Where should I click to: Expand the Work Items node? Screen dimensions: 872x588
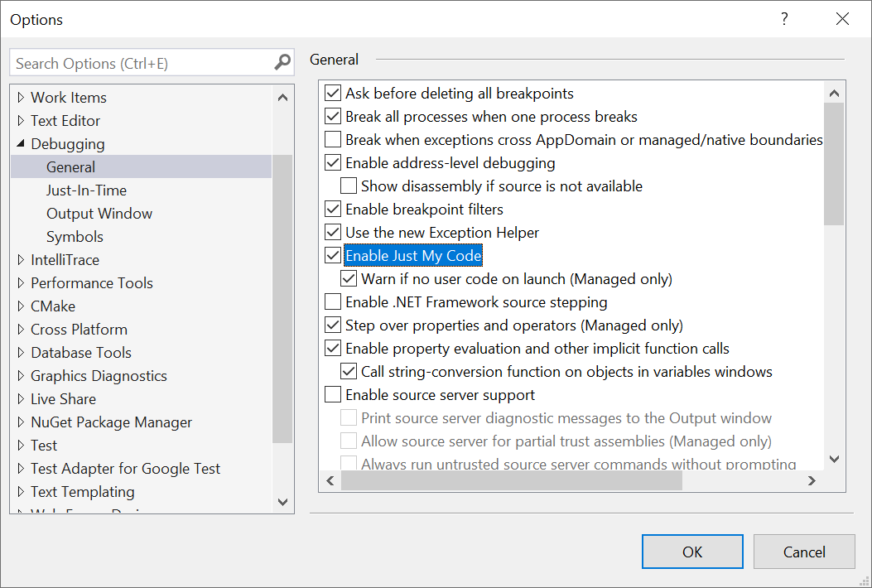tap(22, 98)
